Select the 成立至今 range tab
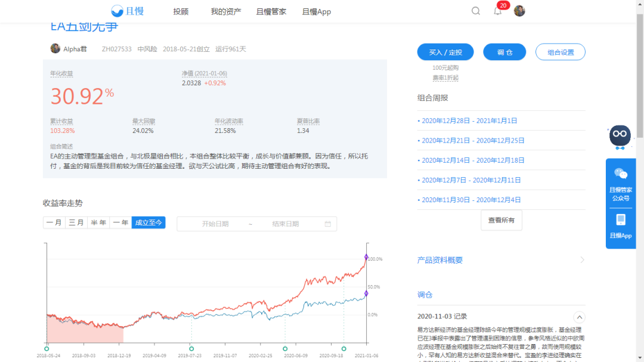The image size is (644, 362). pos(148,222)
